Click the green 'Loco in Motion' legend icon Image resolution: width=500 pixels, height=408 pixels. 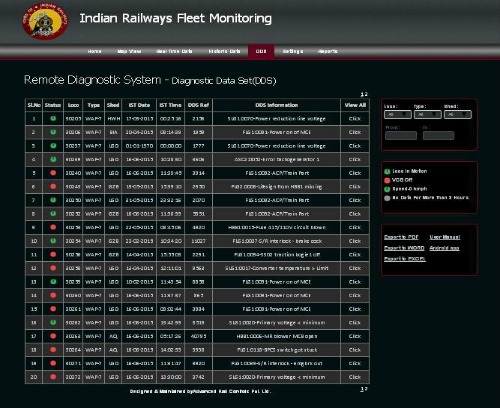pos(387,172)
